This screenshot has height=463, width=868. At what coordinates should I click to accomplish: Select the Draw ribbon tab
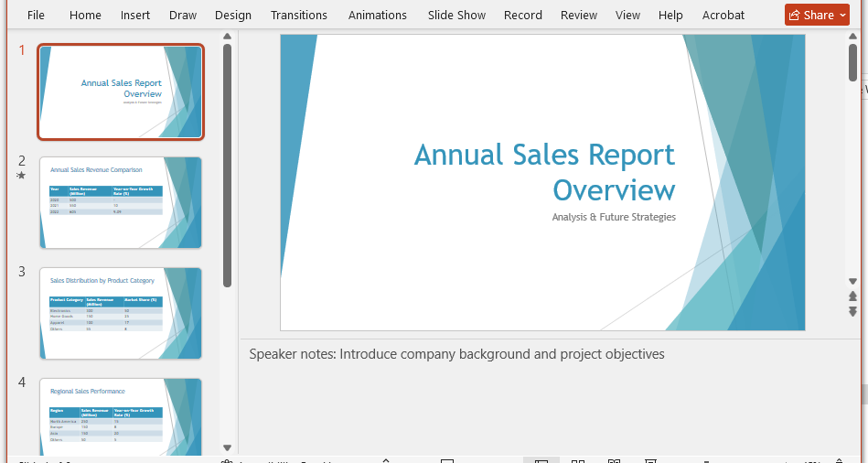(x=183, y=15)
